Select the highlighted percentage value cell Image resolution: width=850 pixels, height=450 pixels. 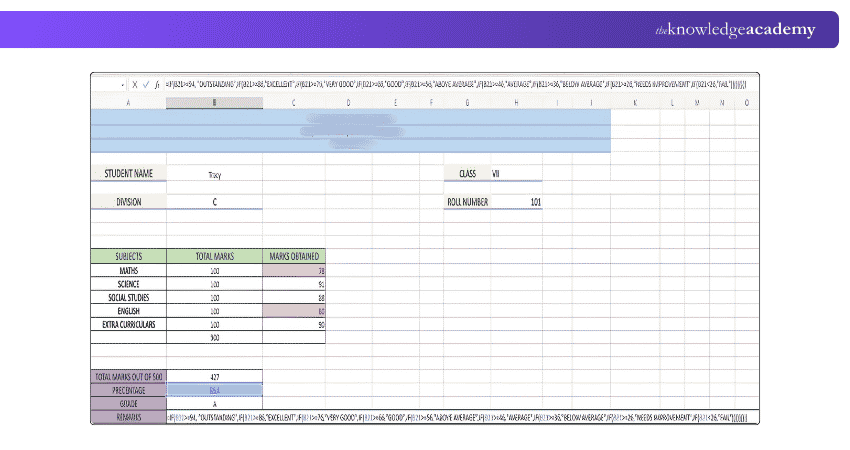tap(215, 390)
